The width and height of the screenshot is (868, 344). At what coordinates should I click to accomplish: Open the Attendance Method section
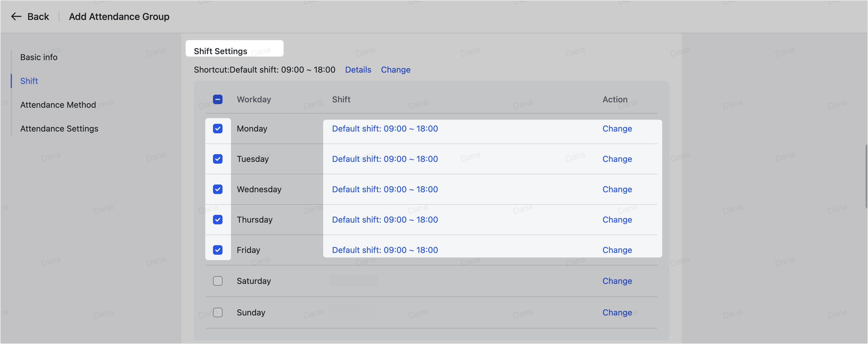[57, 105]
